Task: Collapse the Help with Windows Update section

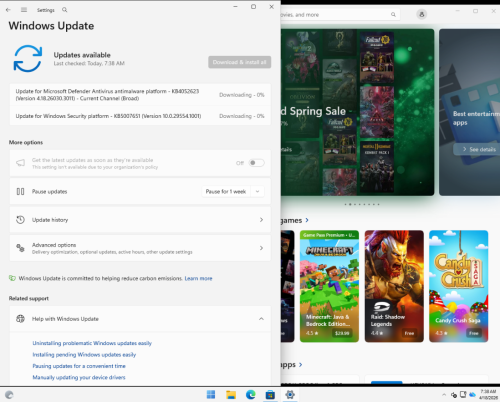Action: click(x=261, y=319)
